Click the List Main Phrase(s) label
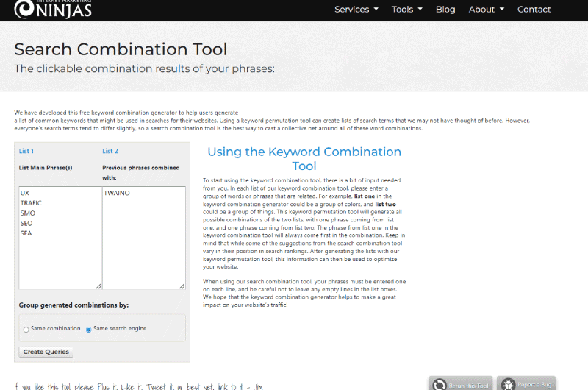Screen dimensions: 588x390 (x=46, y=168)
